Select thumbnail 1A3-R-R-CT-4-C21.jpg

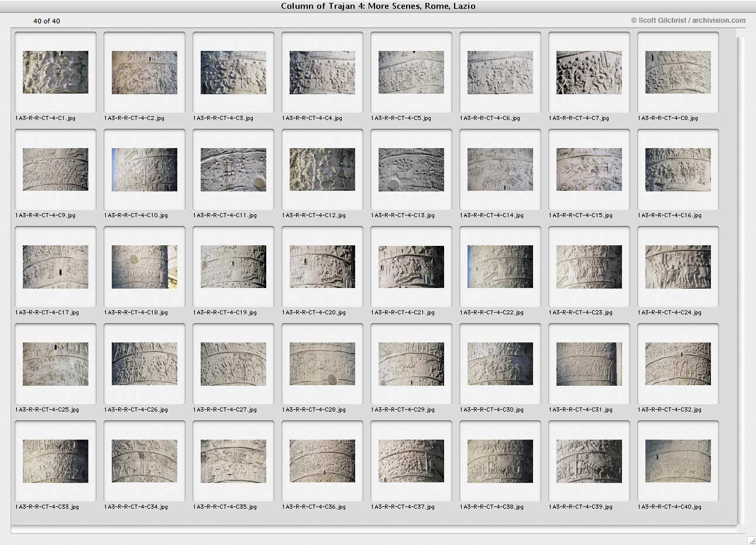click(x=411, y=266)
